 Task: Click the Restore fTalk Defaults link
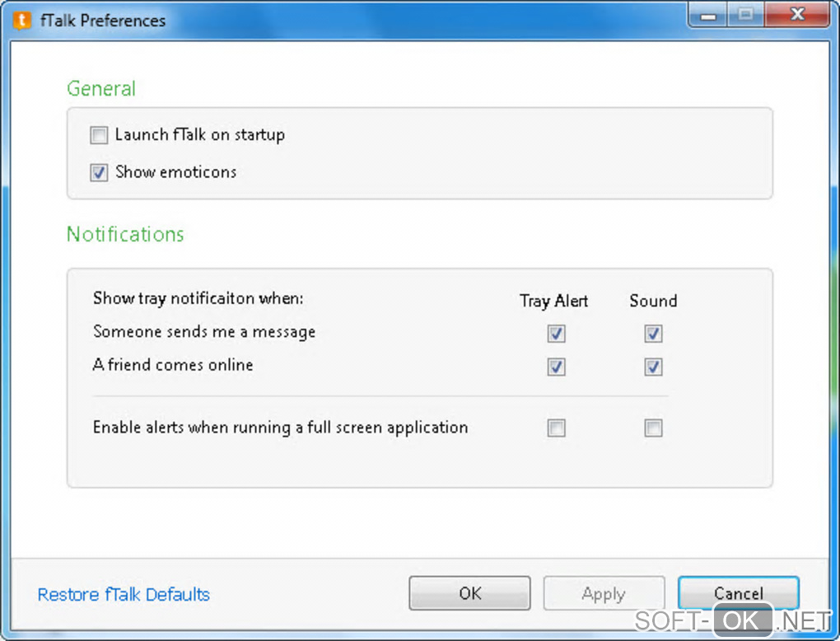[x=124, y=594]
